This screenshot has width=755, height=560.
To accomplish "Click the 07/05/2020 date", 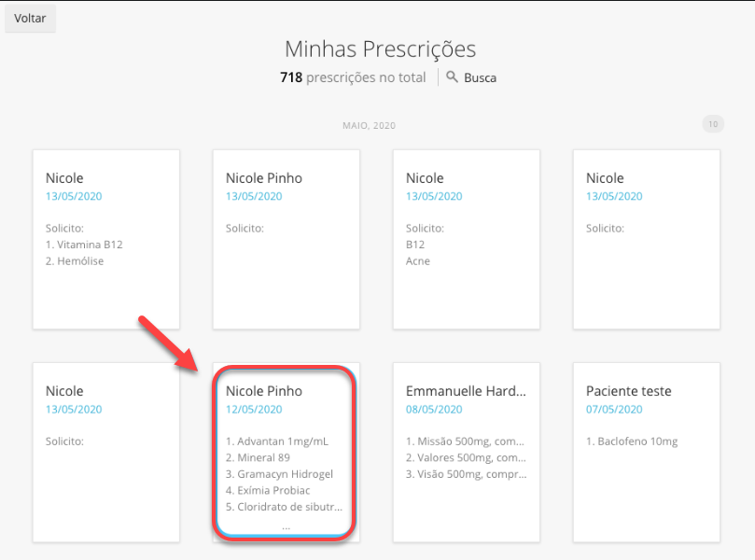I will click(614, 409).
